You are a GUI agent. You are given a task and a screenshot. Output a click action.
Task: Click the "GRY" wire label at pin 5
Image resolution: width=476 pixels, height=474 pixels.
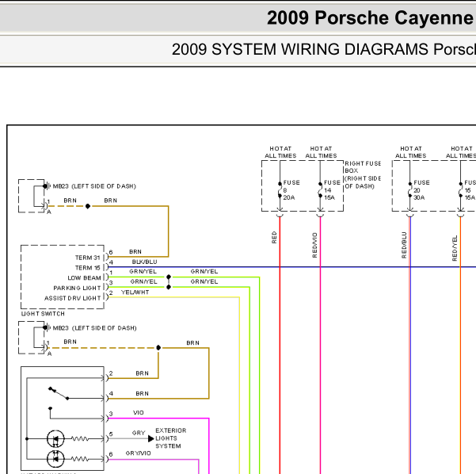pyautogui.click(x=139, y=433)
